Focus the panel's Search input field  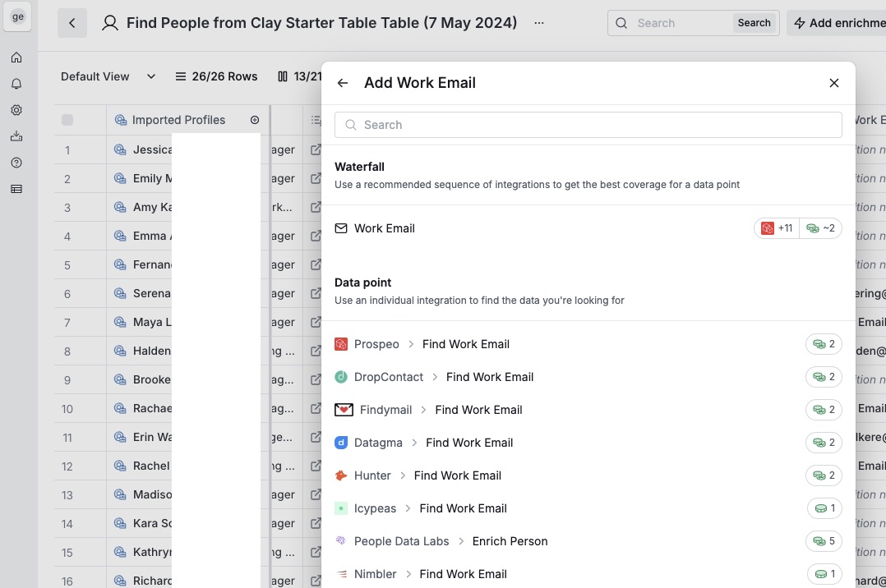pyautogui.click(x=588, y=125)
